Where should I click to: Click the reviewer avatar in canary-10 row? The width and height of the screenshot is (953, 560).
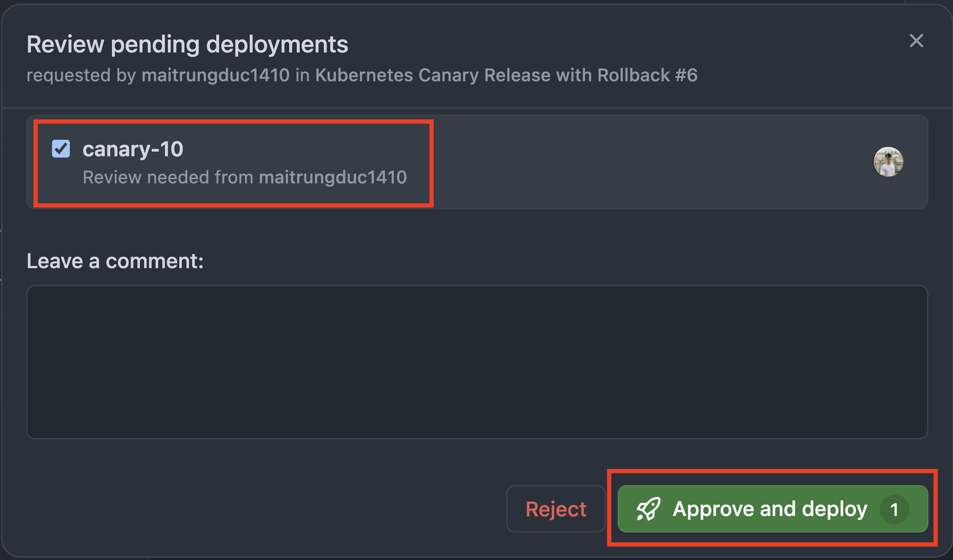coord(888,162)
